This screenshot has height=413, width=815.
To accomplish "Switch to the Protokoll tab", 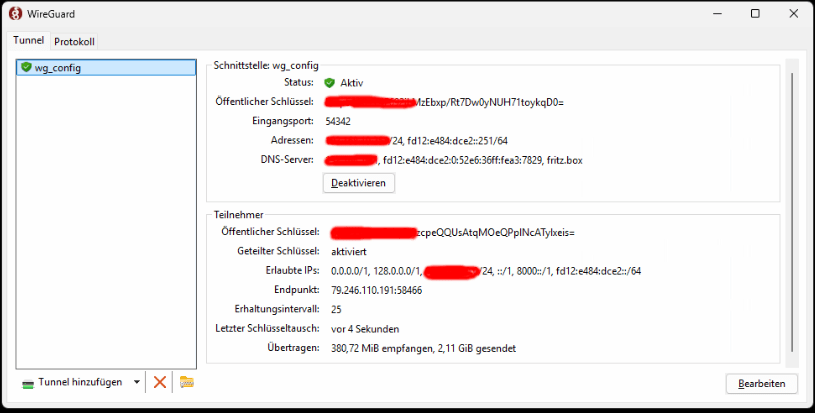I will pos(74,42).
